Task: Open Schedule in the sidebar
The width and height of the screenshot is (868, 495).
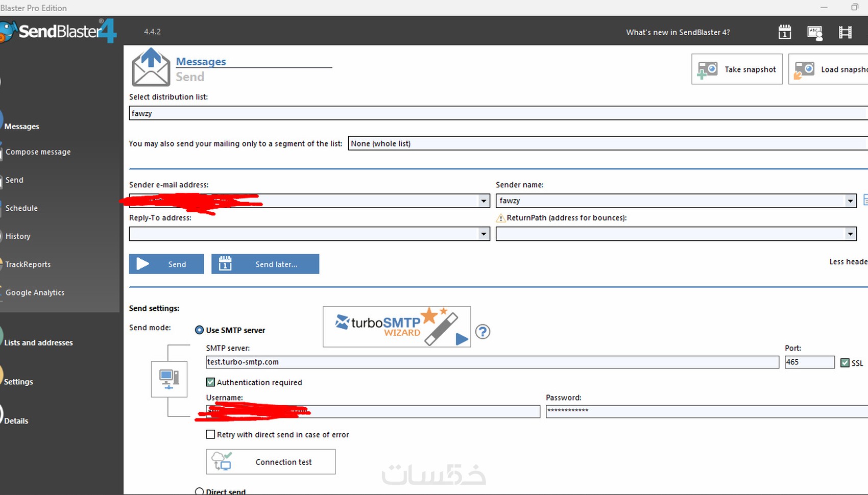Action: pos(21,208)
